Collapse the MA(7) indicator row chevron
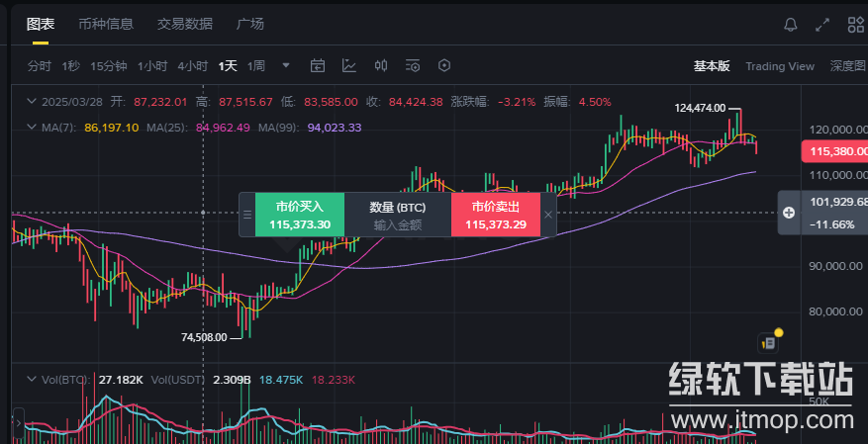 pyautogui.click(x=32, y=128)
